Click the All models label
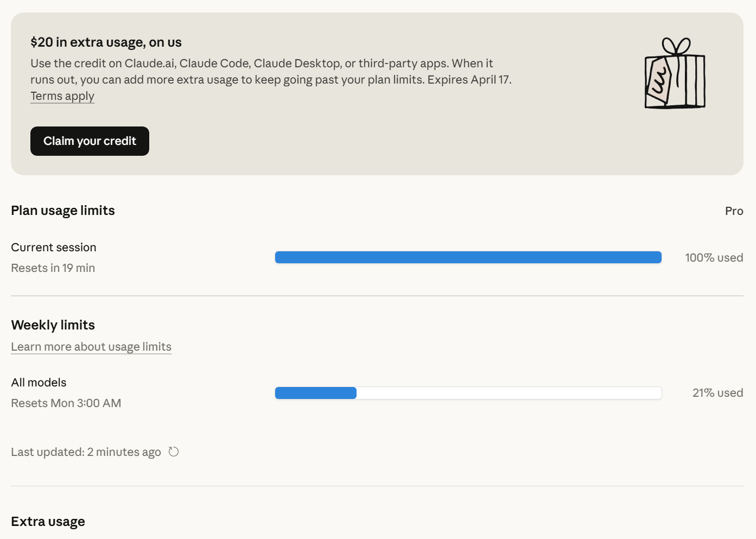Image resolution: width=756 pixels, height=539 pixels. 39,383
